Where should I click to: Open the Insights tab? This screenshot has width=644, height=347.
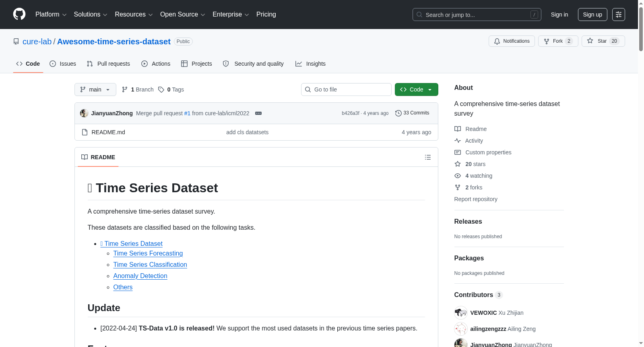point(310,64)
